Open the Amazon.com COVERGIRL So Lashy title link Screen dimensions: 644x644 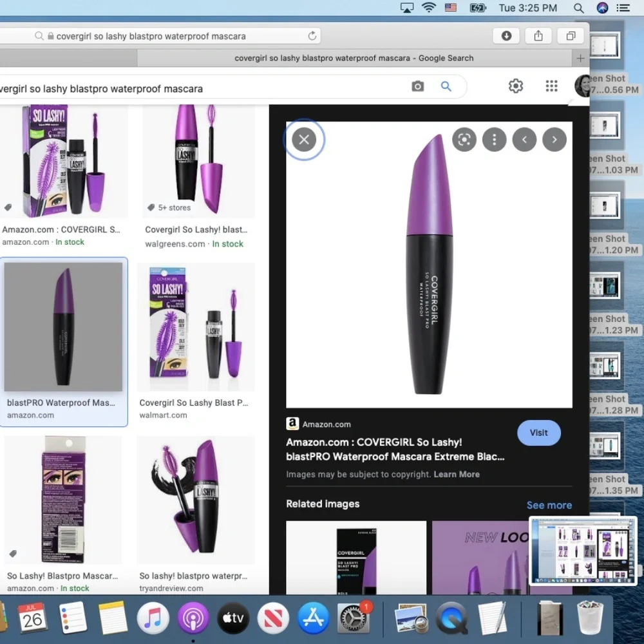(395, 450)
